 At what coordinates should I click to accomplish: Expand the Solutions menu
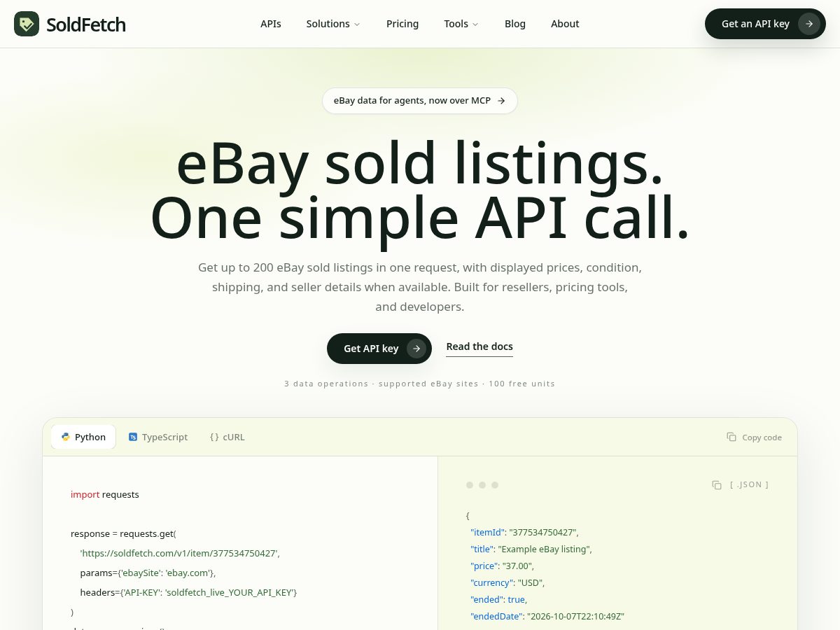pyautogui.click(x=333, y=24)
